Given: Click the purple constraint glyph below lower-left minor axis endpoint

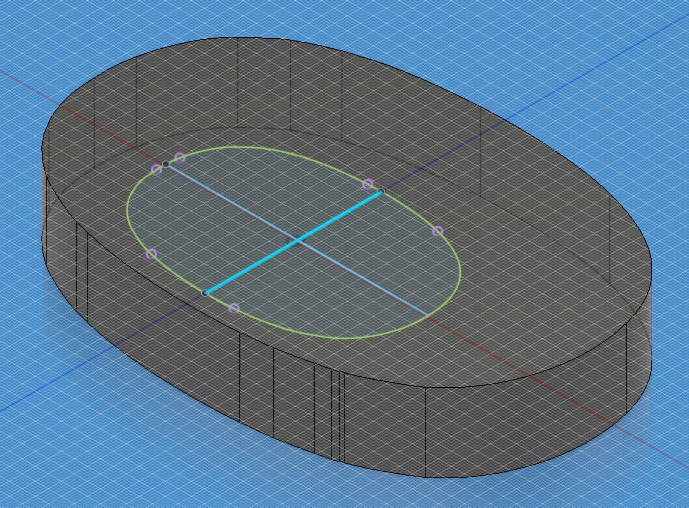Looking at the screenshot, I should coord(234,308).
